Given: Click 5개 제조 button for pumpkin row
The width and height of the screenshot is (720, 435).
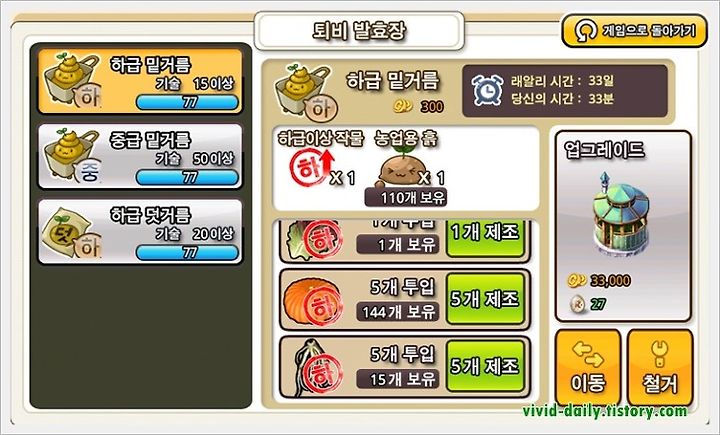Looking at the screenshot, I should pos(485,299).
